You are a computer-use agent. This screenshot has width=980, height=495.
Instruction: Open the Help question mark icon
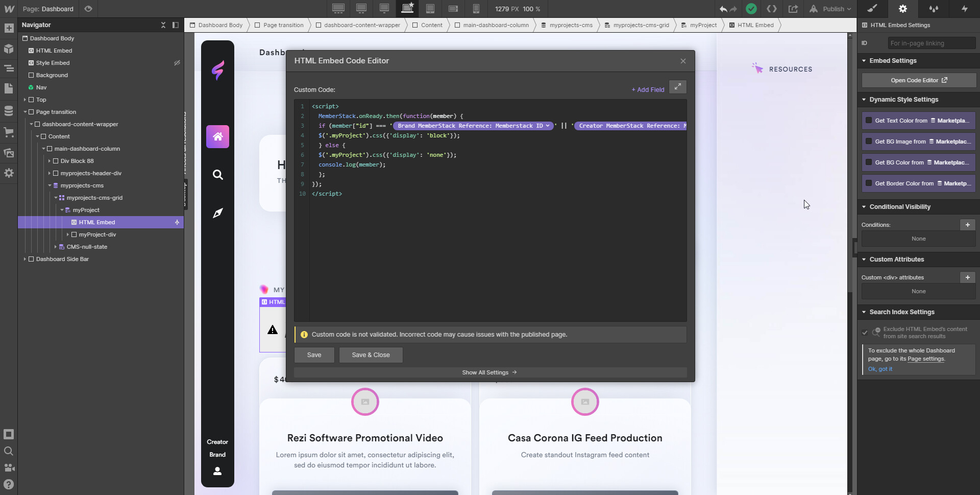pyautogui.click(x=9, y=484)
